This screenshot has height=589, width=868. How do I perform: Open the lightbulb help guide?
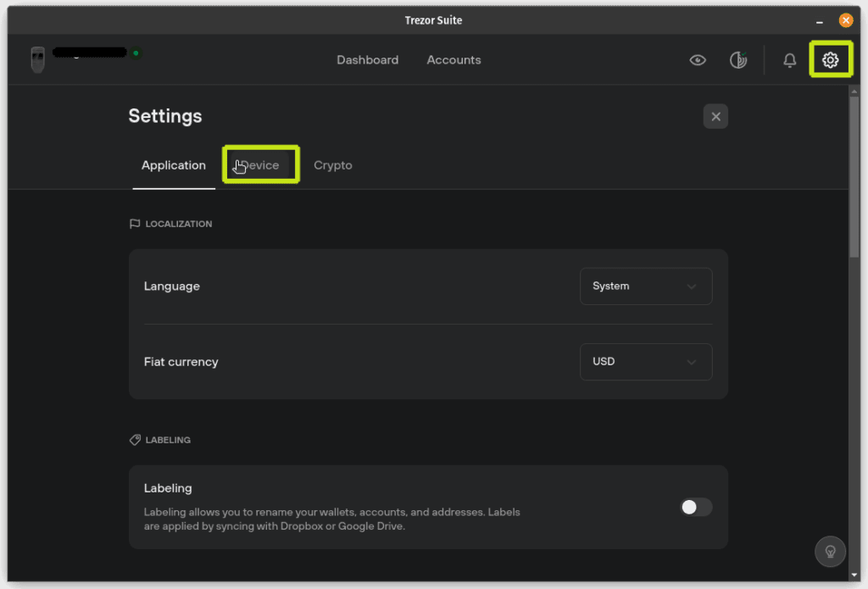coord(830,551)
